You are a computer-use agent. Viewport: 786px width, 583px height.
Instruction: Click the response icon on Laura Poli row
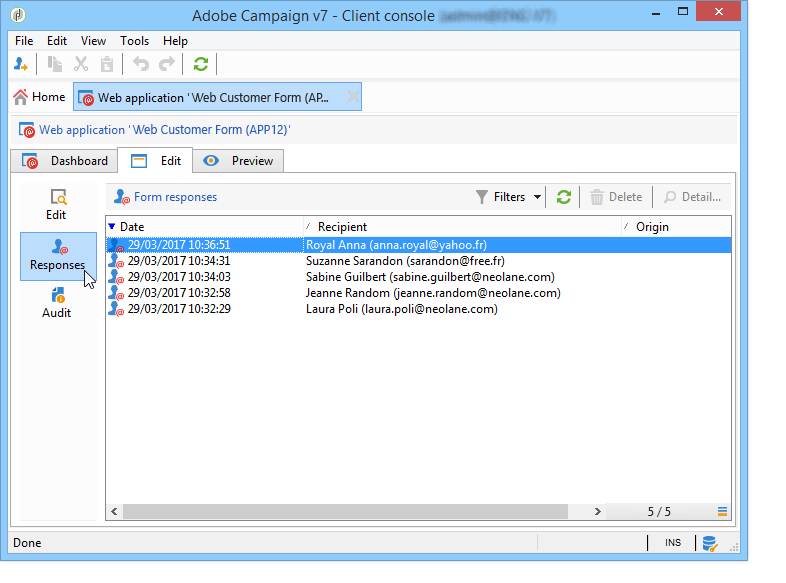(117, 309)
